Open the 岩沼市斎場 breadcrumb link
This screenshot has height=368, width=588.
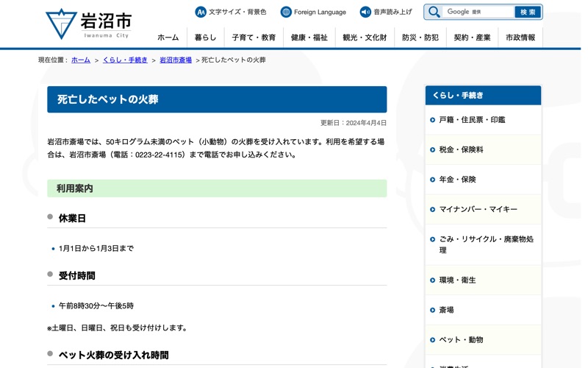(176, 60)
